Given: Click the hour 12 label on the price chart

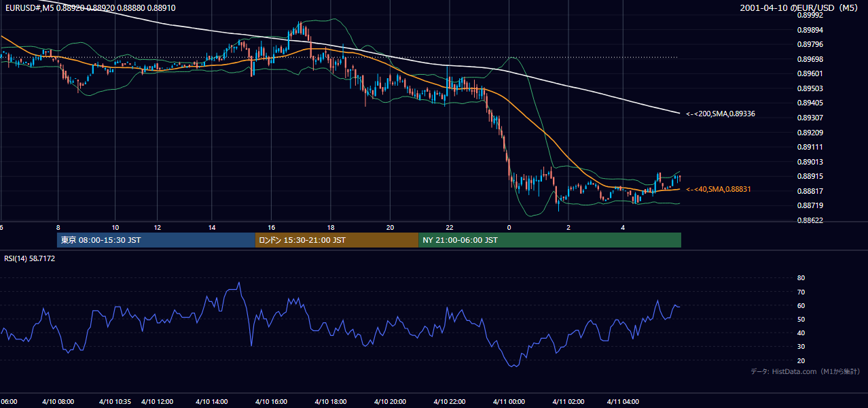Looking at the screenshot, I should [158, 227].
